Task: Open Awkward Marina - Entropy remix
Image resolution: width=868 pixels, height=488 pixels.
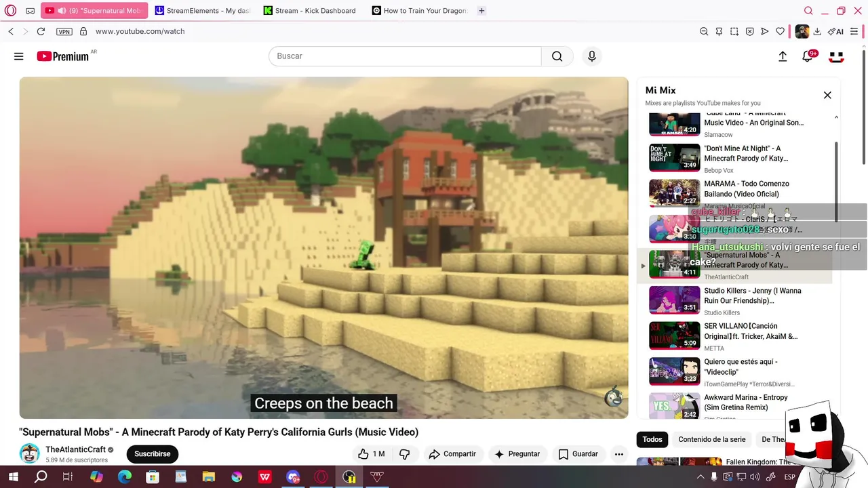Action: click(x=734, y=407)
